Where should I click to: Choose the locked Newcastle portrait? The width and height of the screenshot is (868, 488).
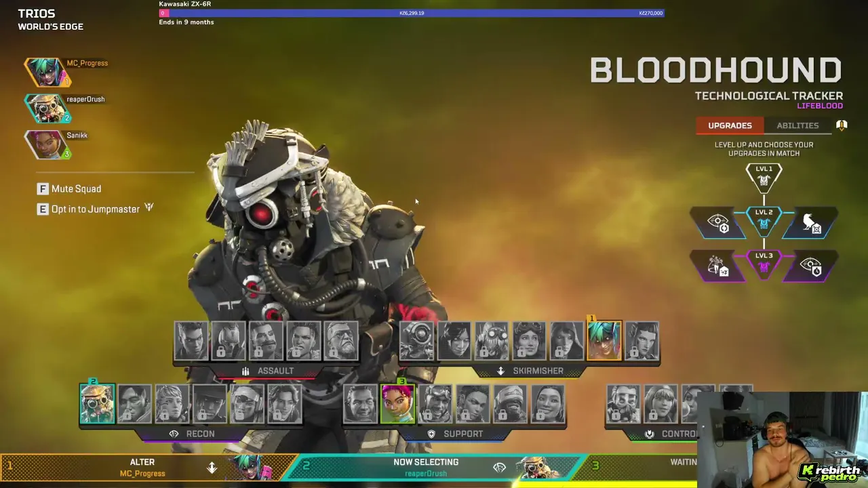[509, 404]
